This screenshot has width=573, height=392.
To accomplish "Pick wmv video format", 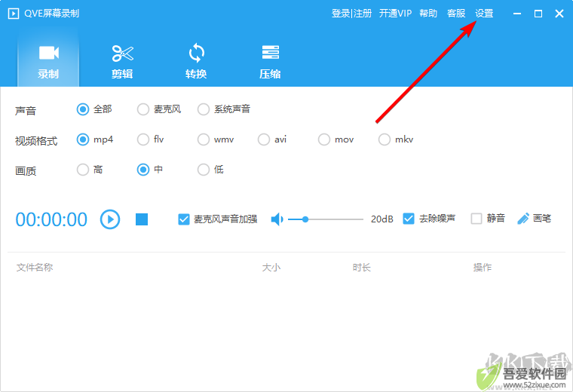I will (204, 139).
